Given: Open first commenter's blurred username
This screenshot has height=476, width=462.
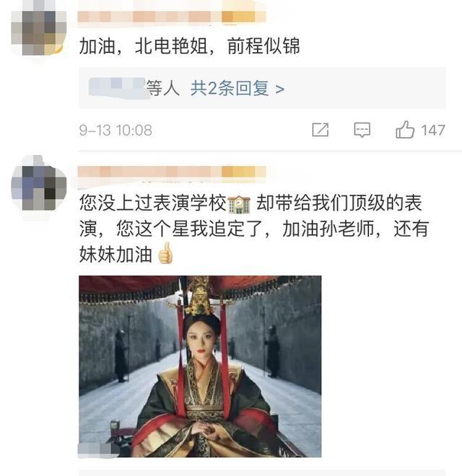Looking at the screenshot, I should coord(172,17).
